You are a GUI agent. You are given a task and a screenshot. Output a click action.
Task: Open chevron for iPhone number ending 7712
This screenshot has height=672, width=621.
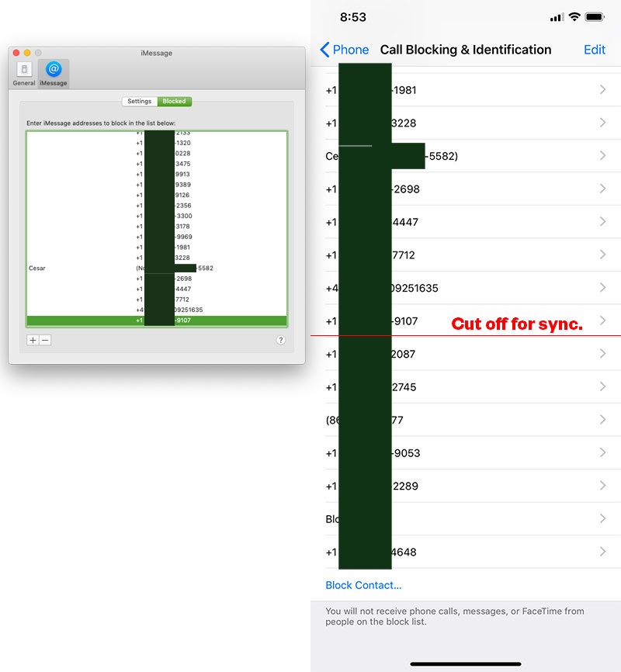pos(602,255)
